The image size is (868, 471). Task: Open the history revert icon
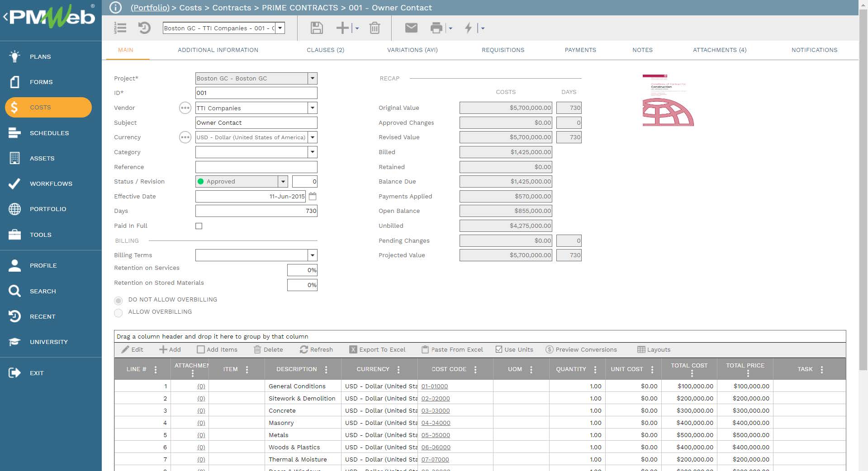[x=144, y=28]
